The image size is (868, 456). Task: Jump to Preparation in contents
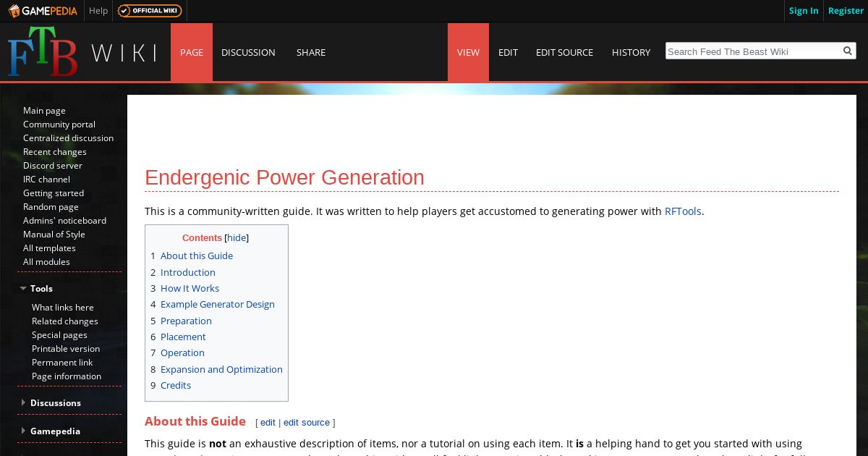[186, 321]
